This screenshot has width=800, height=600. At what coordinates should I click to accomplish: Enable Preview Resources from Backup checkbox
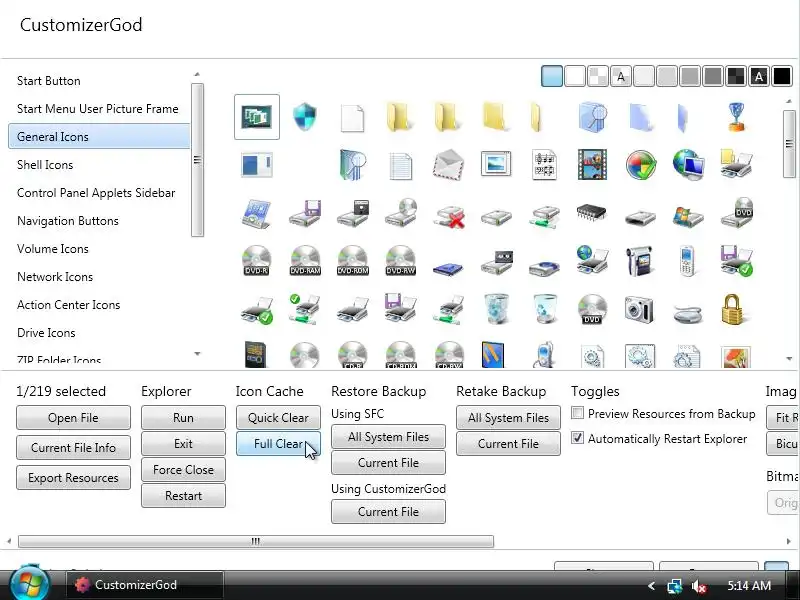tap(577, 413)
